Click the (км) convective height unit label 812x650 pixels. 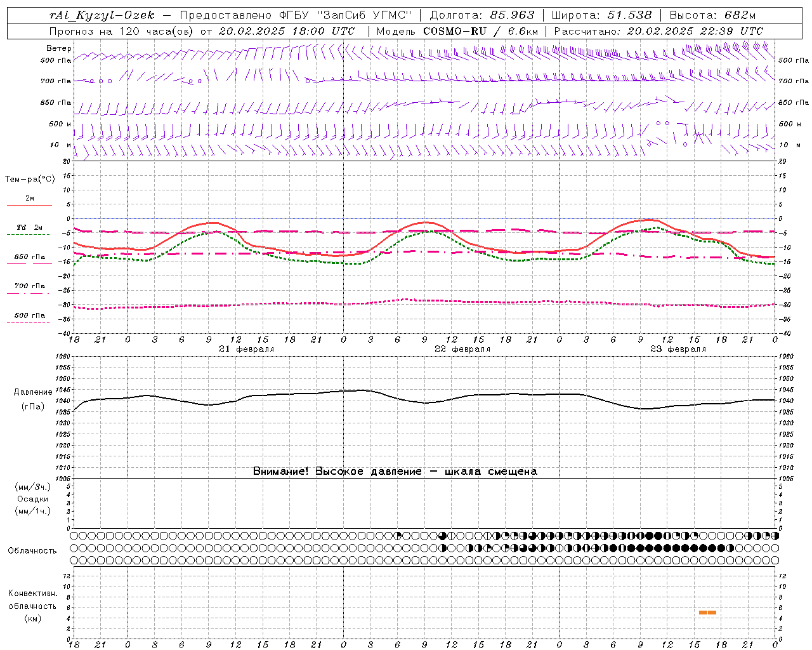coord(33,618)
